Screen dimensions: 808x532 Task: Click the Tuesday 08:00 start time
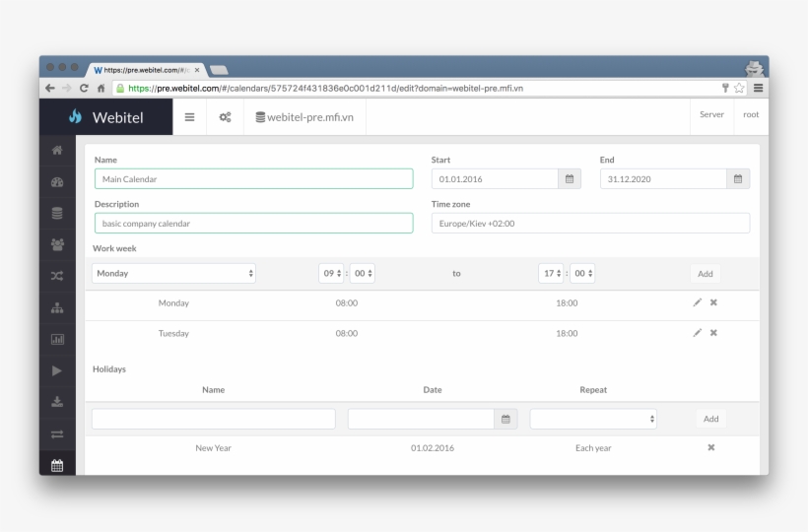coord(346,333)
